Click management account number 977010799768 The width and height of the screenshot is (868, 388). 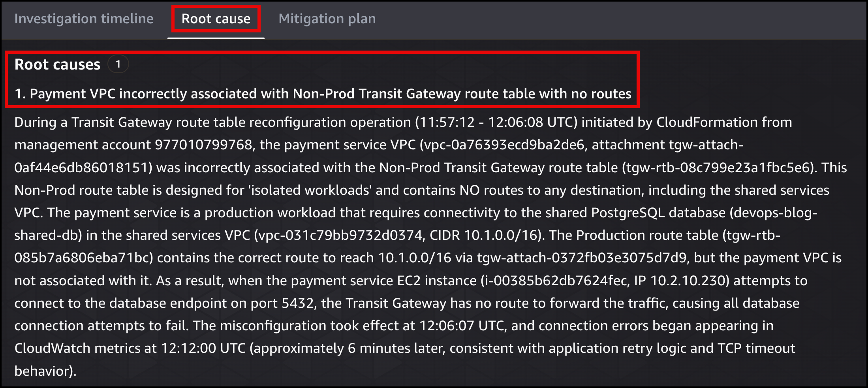coord(203,145)
